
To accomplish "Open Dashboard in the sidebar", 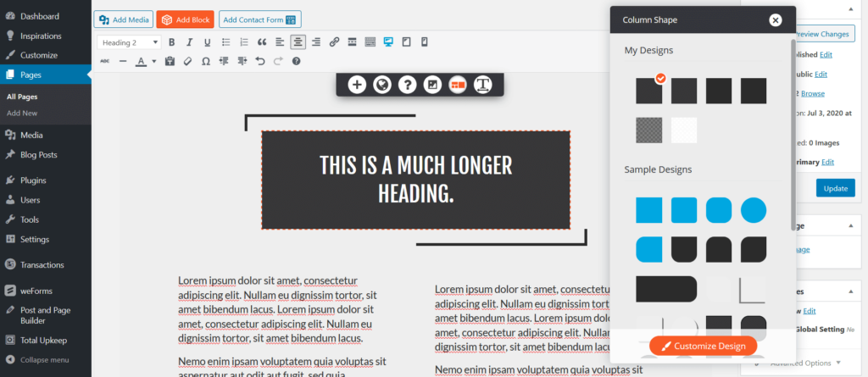I will [40, 17].
